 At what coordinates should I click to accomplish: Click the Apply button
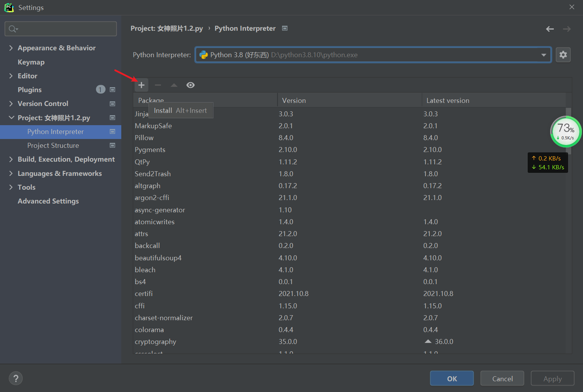pos(553,379)
